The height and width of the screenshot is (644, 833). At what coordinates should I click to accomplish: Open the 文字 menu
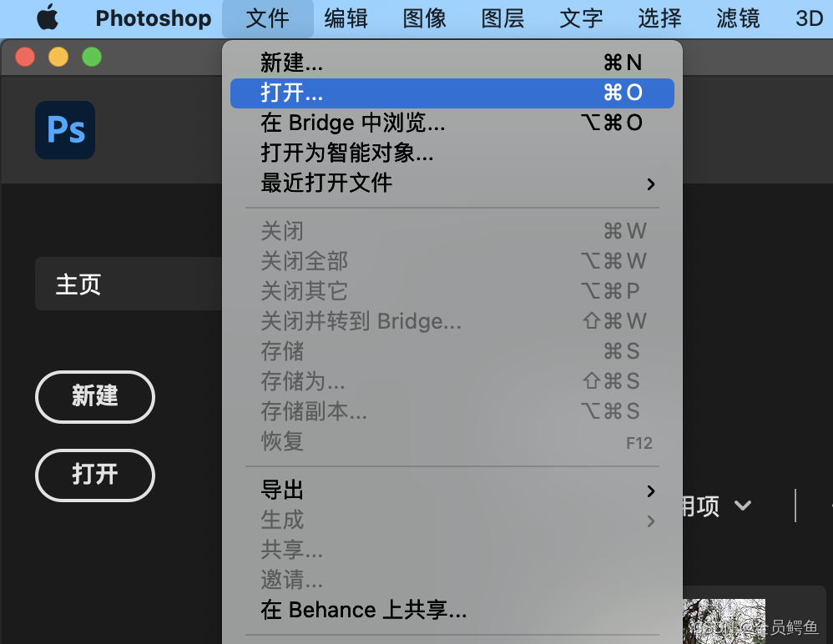pos(581,18)
